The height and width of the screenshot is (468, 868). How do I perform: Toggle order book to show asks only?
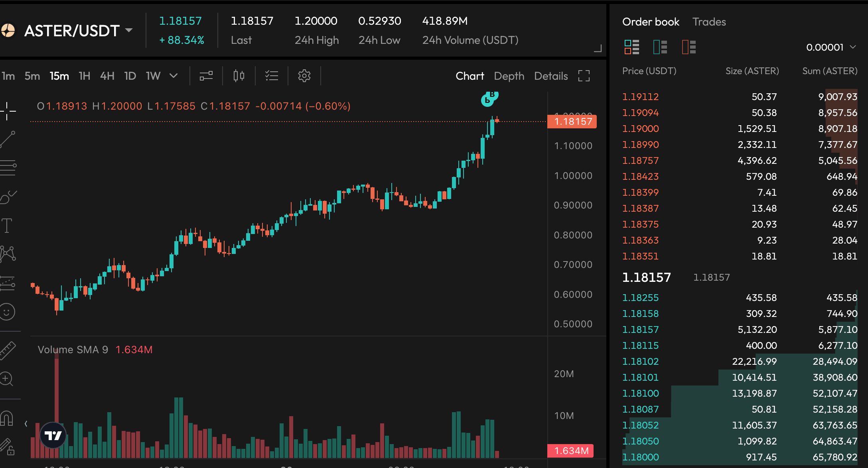(x=688, y=47)
